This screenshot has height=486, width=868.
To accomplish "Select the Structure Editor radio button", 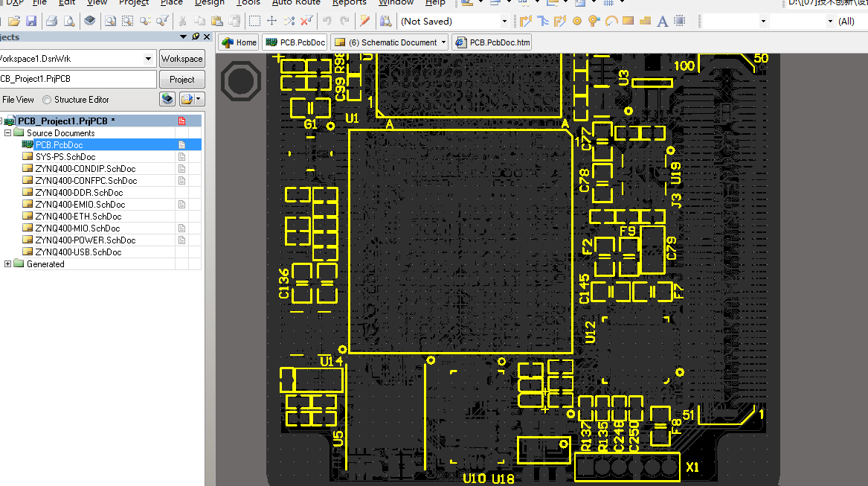I will 47,100.
